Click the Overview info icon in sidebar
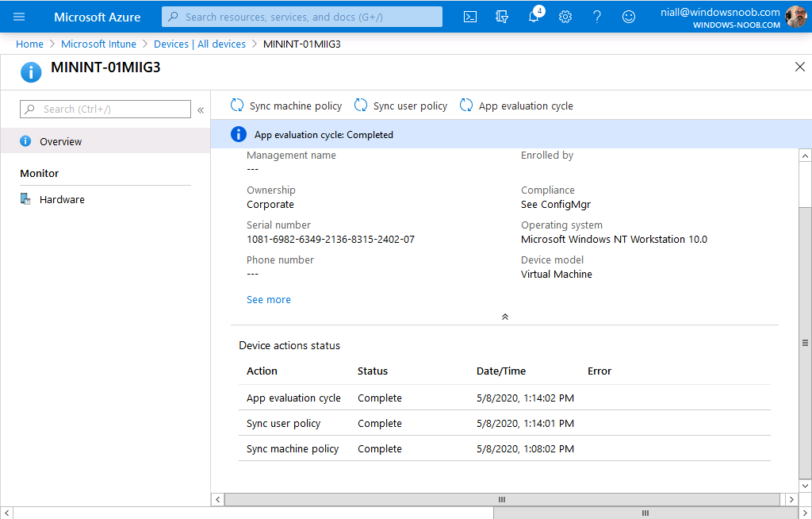The width and height of the screenshot is (812, 519). (25, 141)
